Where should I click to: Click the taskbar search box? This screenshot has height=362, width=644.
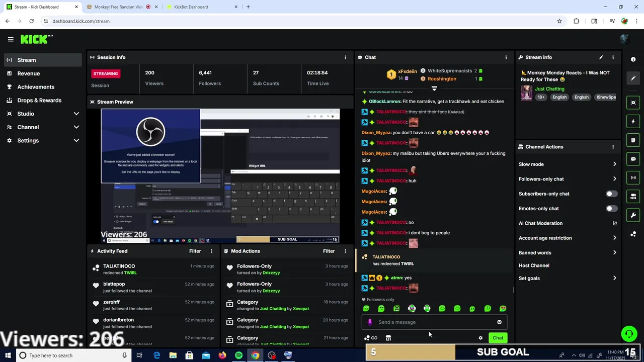(73, 355)
